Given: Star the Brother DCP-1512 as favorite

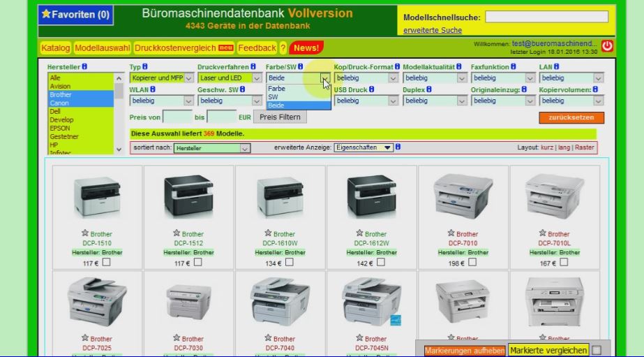Looking at the screenshot, I should (177, 233).
